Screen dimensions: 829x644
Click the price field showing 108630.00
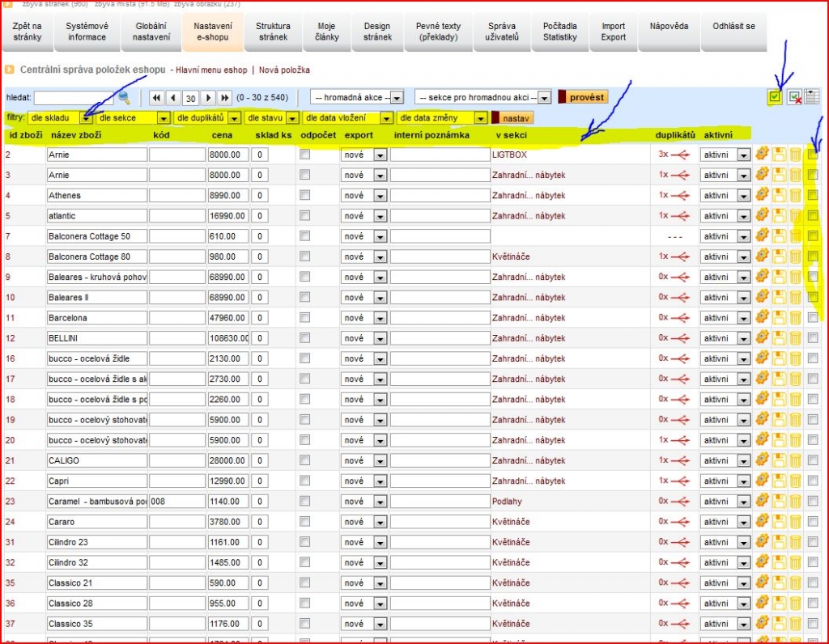click(x=227, y=338)
